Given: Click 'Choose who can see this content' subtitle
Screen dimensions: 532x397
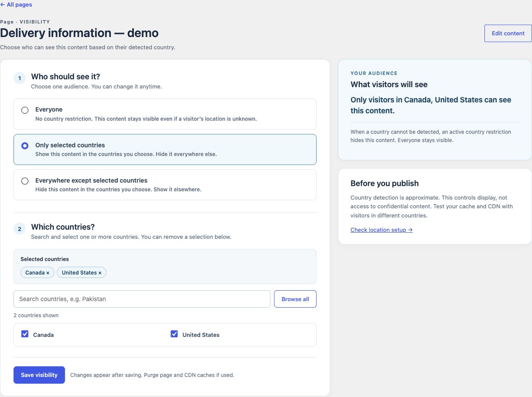Looking at the screenshot, I should tap(88, 47).
